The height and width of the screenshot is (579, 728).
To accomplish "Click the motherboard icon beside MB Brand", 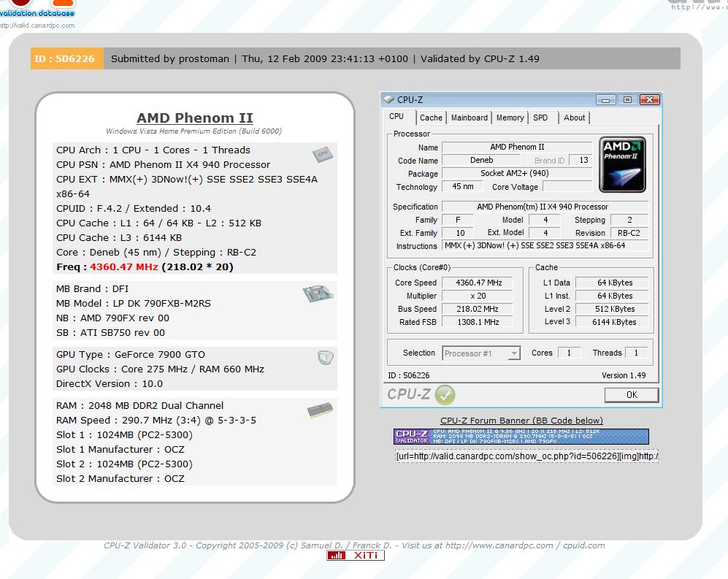I will (318, 293).
